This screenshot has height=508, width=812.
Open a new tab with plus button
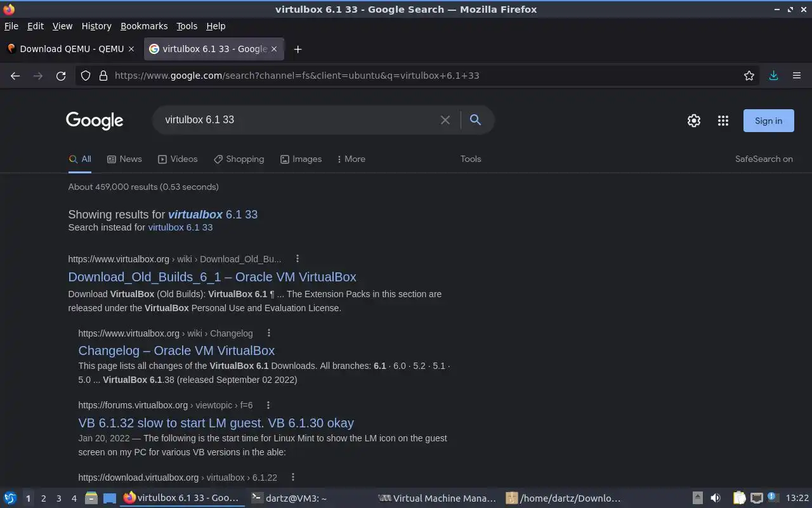click(x=298, y=49)
